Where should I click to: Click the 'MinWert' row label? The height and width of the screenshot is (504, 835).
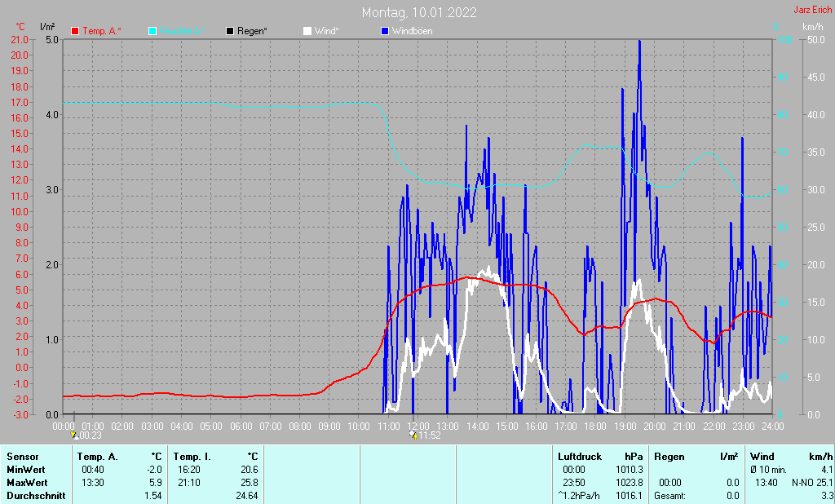[25, 470]
